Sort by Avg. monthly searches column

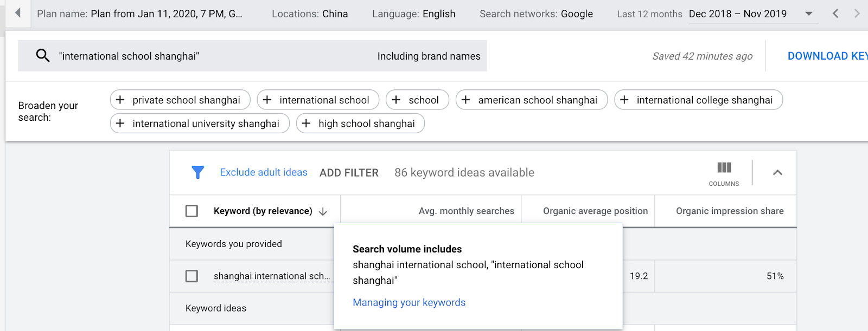point(466,211)
